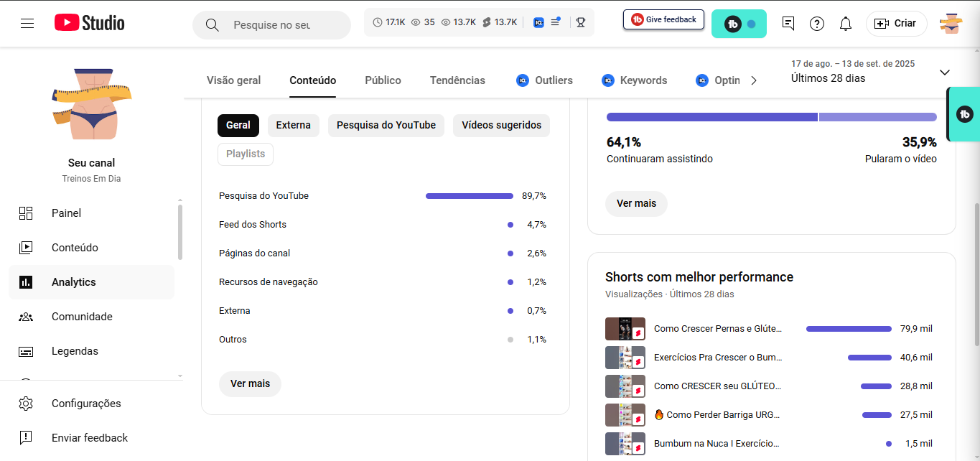Select the Pesquisa do YouTube filter chip

[386, 125]
